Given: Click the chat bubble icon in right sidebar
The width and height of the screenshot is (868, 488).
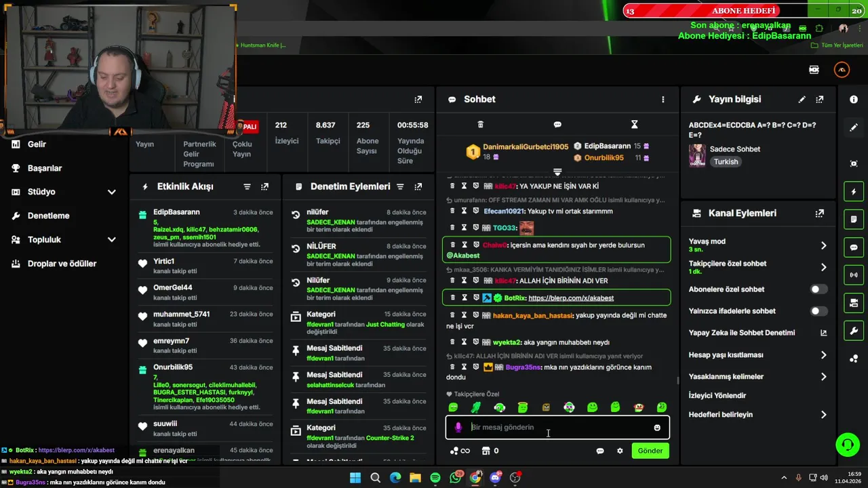Looking at the screenshot, I should pos(854,247).
